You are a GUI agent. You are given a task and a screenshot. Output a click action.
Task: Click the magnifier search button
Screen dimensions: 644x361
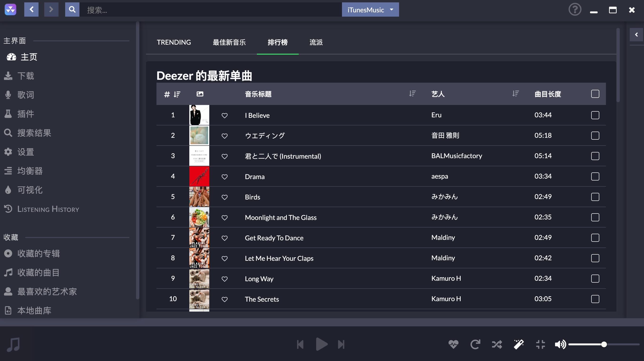tap(72, 9)
